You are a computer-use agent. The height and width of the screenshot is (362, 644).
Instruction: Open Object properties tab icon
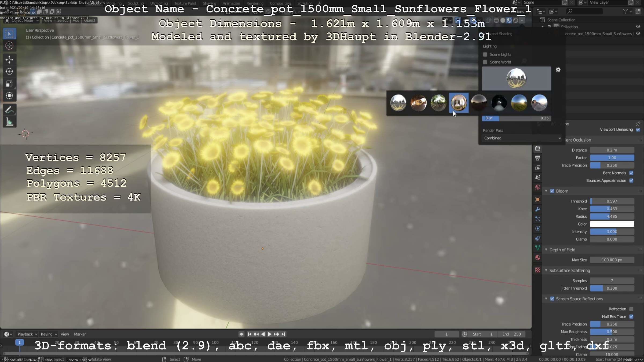pyautogui.click(x=537, y=200)
